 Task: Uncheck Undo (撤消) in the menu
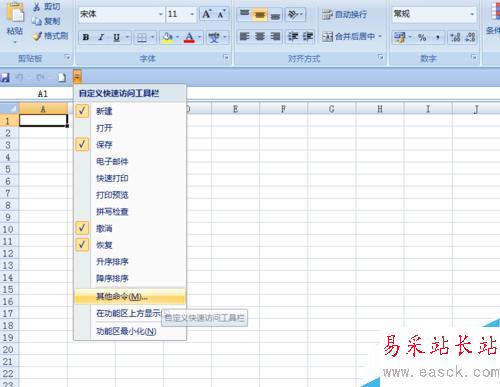(130, 228)
